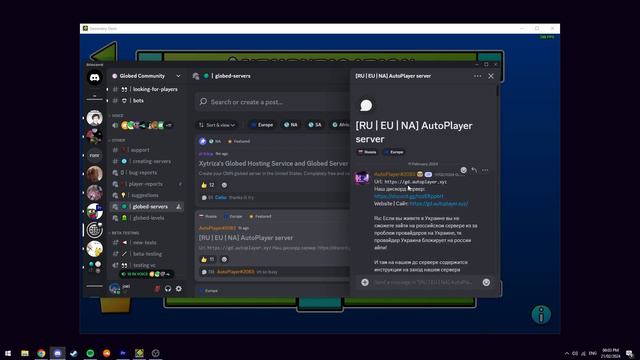
Task: Unmute the red microphone icon
Action: tap(157, 289)
